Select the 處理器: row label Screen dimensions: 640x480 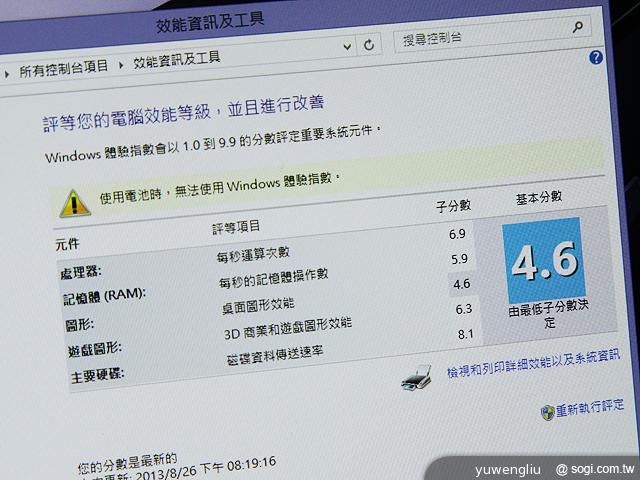point(80,272)
